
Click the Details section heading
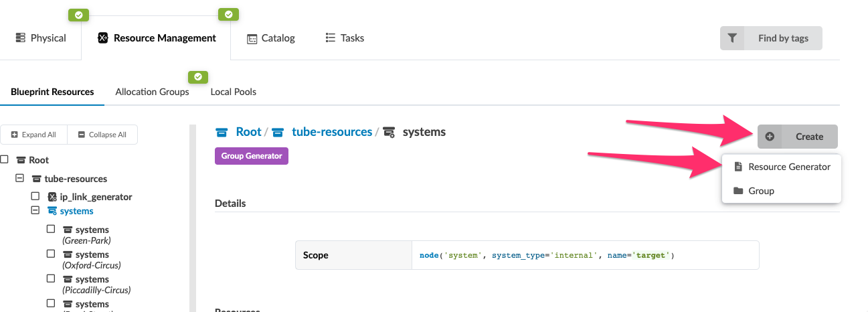230,203
